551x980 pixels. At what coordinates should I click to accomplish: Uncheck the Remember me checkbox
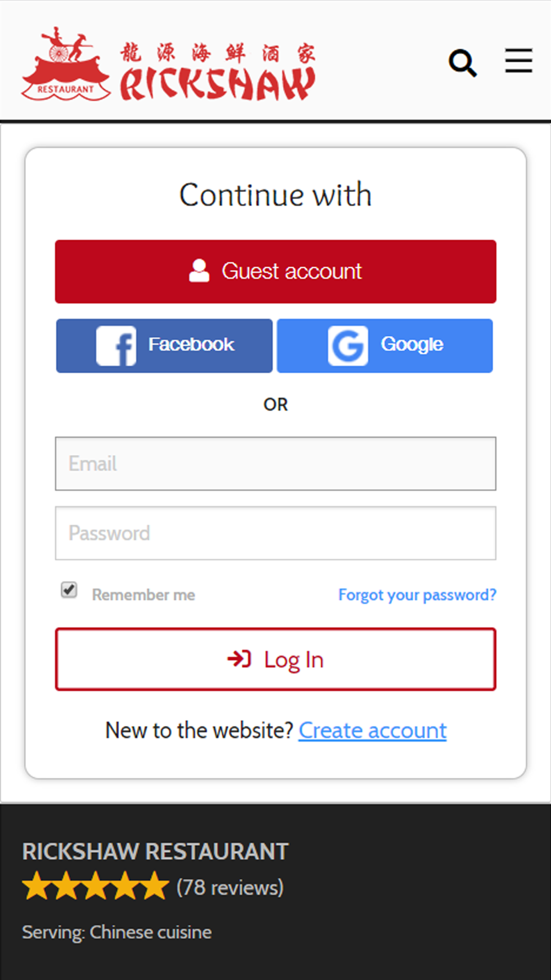pos(69,590)
